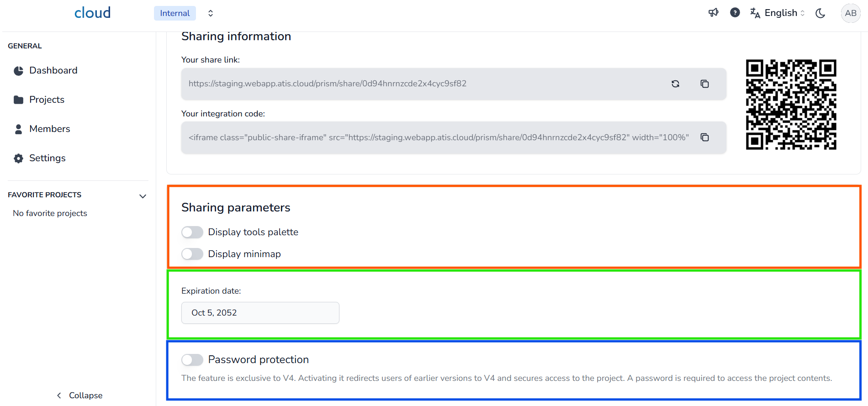
Task: Open the English language dropdown
Action: pos(778,13)
